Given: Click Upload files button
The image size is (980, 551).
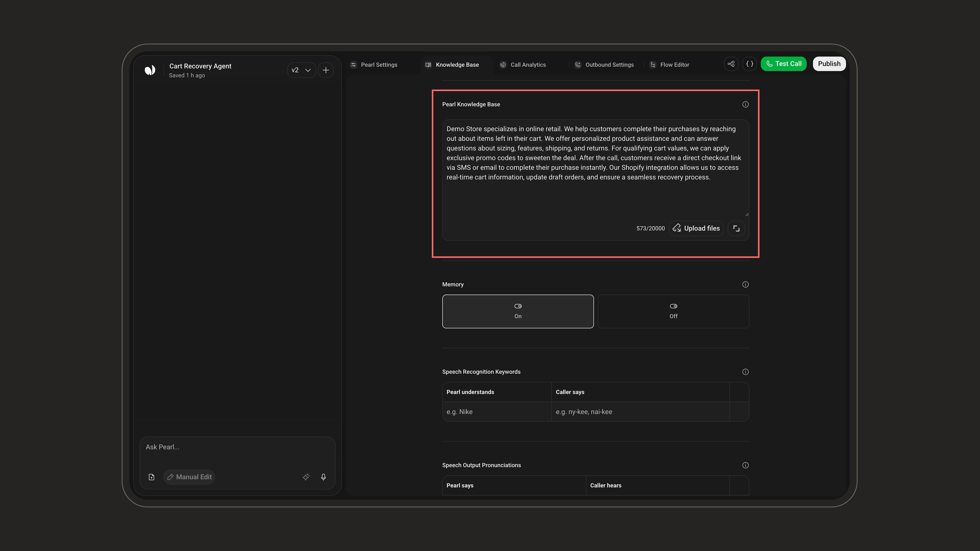Looking at the screenshot, I should click(x=696, y=229).
